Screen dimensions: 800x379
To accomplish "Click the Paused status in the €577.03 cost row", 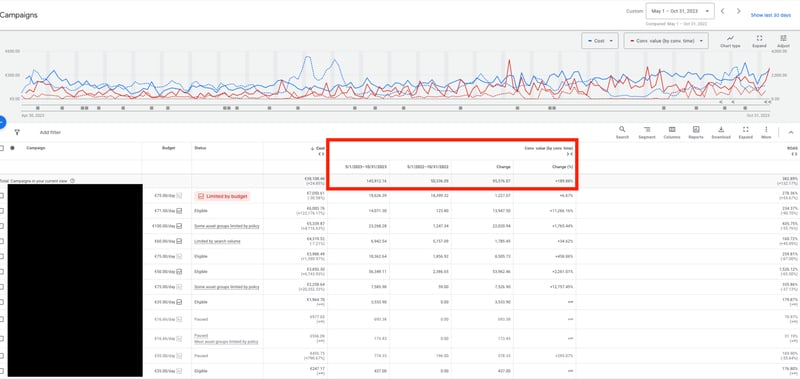I will pyautogui.click(x=201, y=319).
